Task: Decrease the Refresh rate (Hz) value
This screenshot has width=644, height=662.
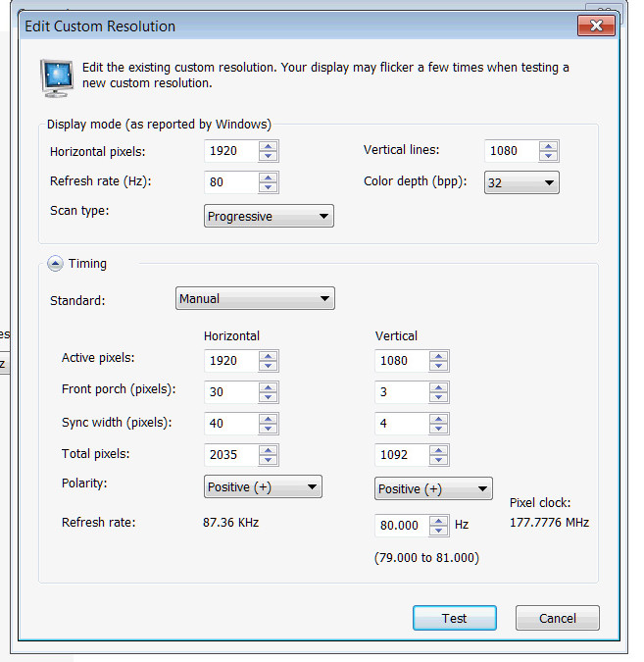Action: 269,187
